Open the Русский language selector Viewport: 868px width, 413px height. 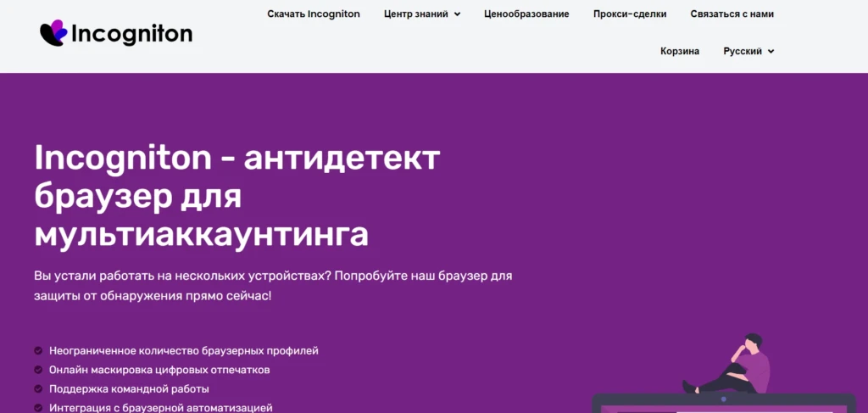(x=748, y=51)
